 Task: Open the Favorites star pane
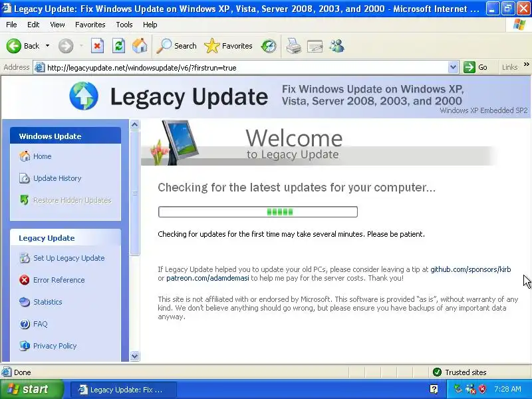tap(228, 46)
